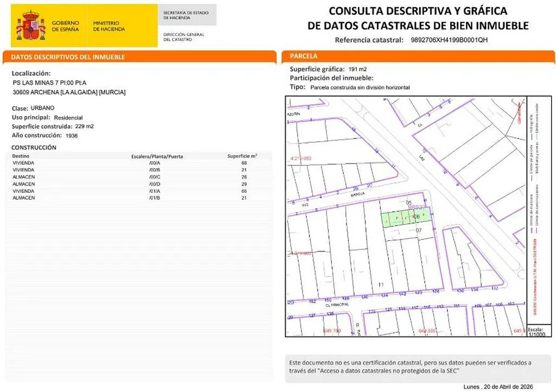Click parcel label '05' on the map
556x392 pixels.
pyautogui.click(x=409, y=203)
